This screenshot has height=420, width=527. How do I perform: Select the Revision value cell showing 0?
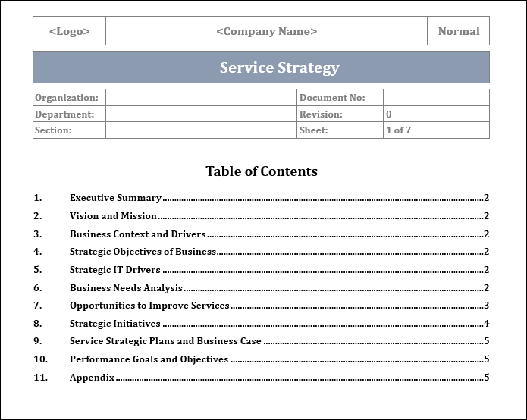tap(435, 114)
